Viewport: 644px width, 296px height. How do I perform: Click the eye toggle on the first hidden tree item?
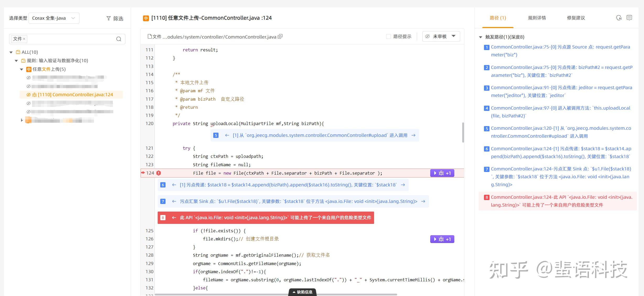(28, 77)
